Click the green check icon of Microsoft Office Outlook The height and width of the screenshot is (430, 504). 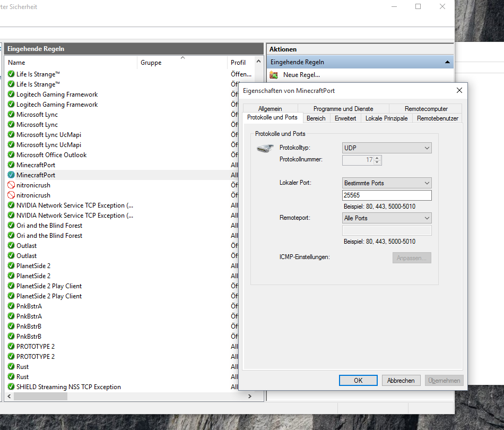pos(11,154)
